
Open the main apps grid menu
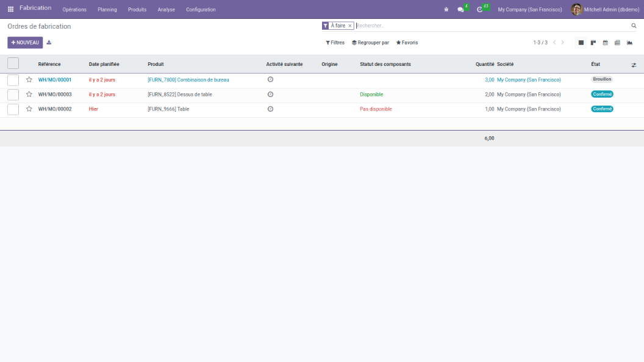10,9
